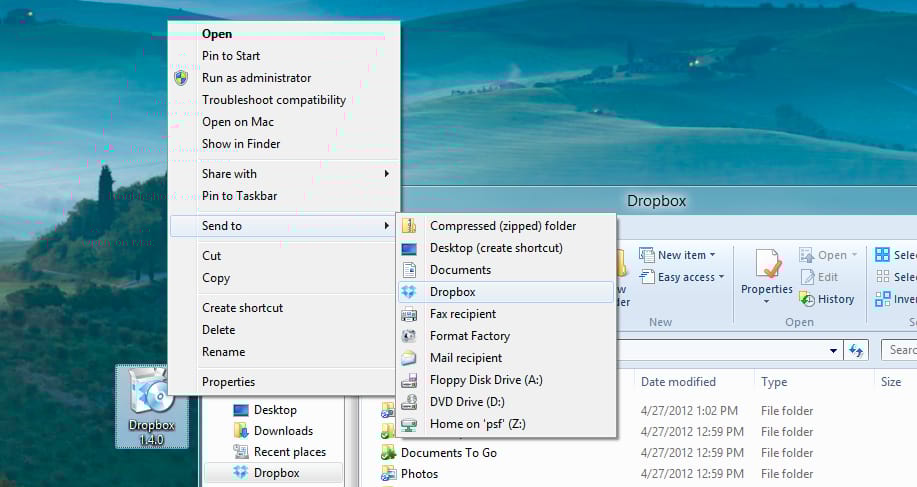Click the Properties checkmark icon in the ribbon

click(x=767, y=264)
